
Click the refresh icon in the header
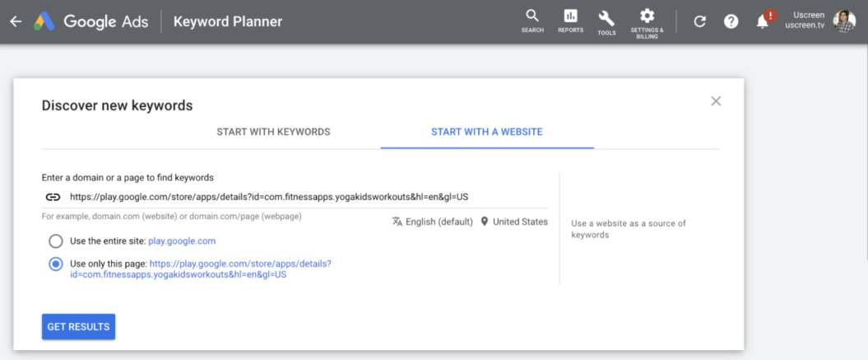coord(699,21)
